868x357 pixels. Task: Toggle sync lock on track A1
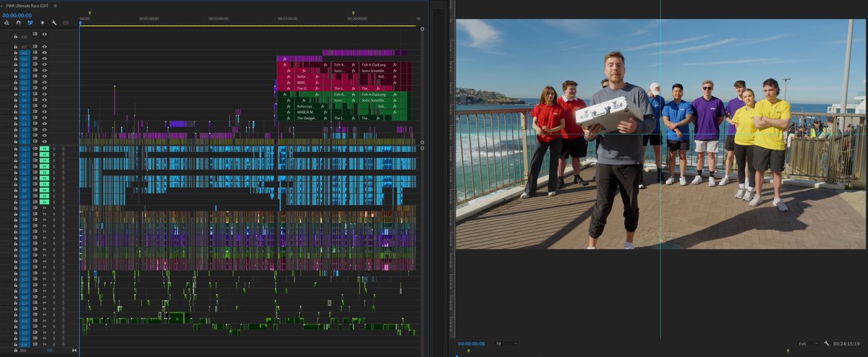coord(35,149)
